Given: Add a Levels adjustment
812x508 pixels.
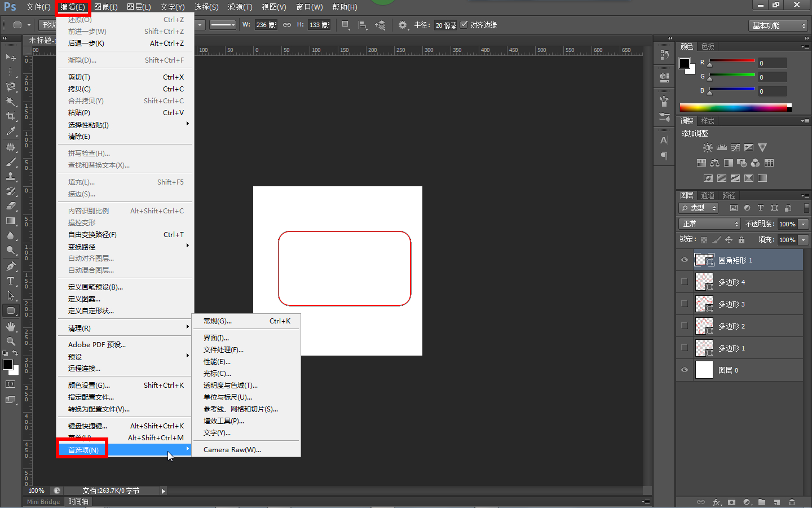Looking at the screenshot, I should [721, 147].
